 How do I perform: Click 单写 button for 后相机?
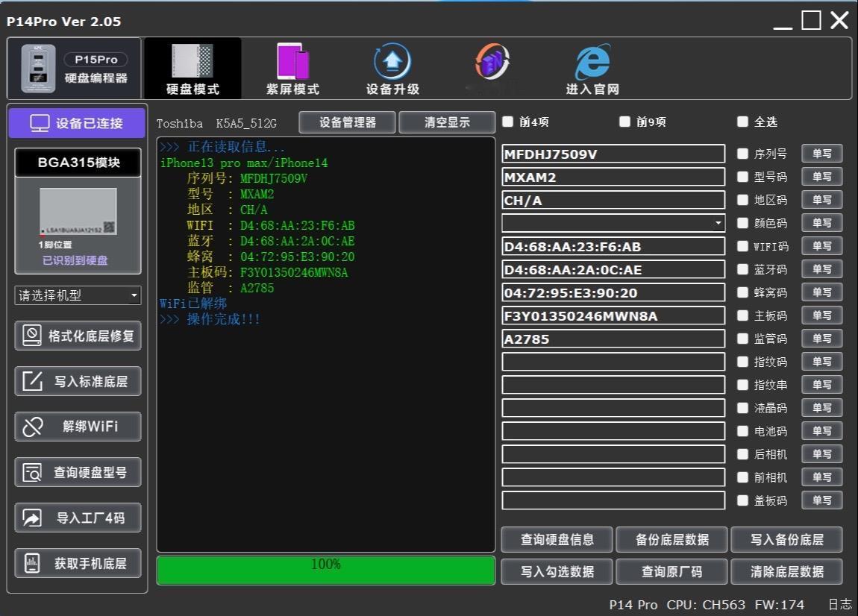(822, 454)
